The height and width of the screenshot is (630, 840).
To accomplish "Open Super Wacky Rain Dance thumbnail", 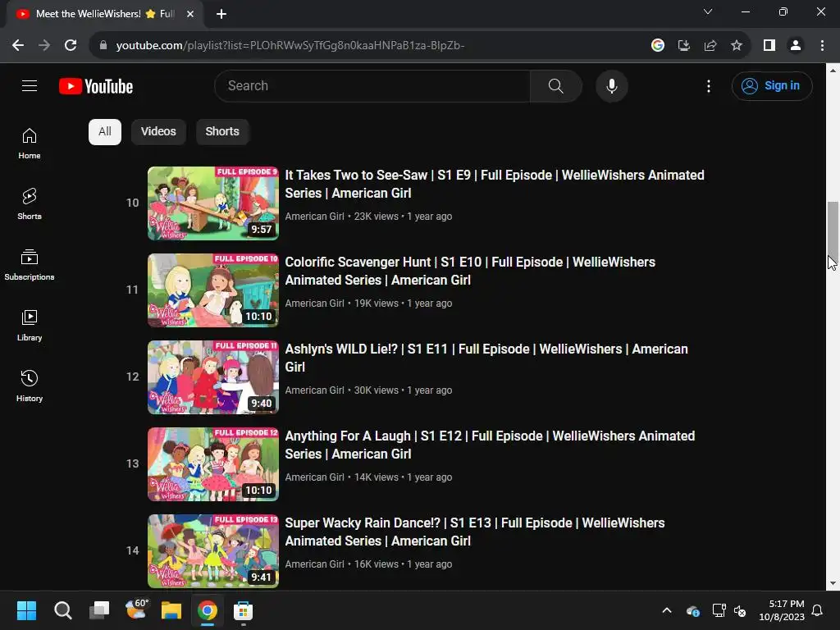I will (213, 550).
